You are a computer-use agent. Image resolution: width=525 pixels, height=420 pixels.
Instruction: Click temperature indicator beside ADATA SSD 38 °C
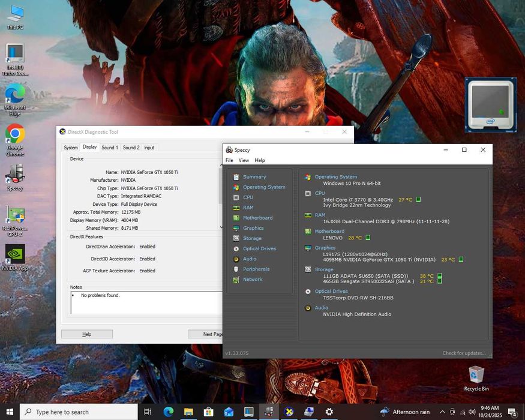coord(440,276)
